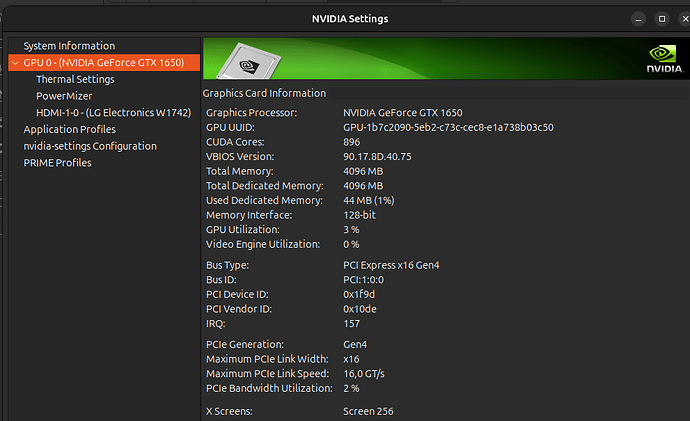Close the NVIDIA Settings window

682,18
